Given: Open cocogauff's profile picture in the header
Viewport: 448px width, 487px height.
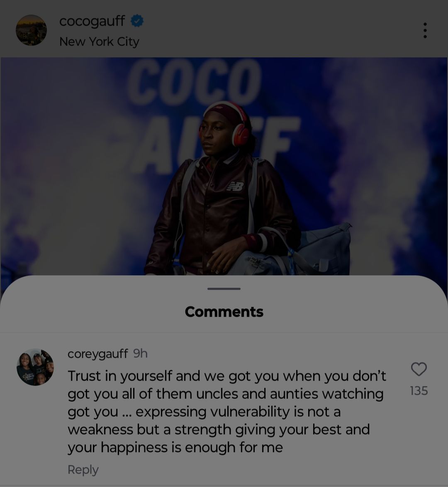Looking at the screenshot, I should click(x=32, y=30).
